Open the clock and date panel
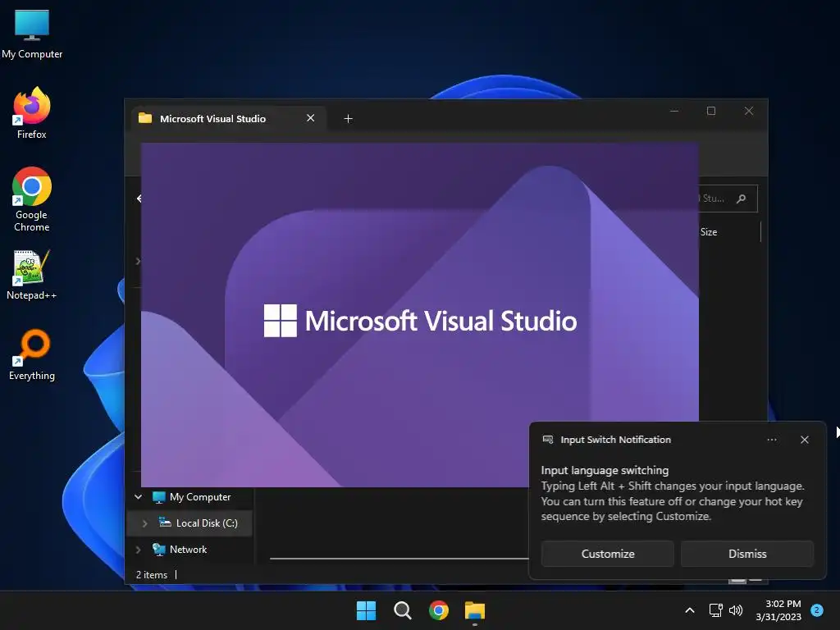 [x=778, y=610]
